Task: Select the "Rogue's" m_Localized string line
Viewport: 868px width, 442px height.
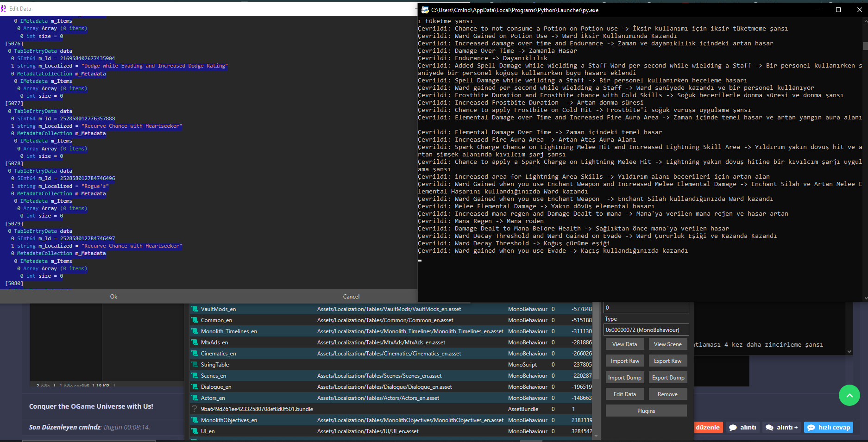Action: point(59,186)
